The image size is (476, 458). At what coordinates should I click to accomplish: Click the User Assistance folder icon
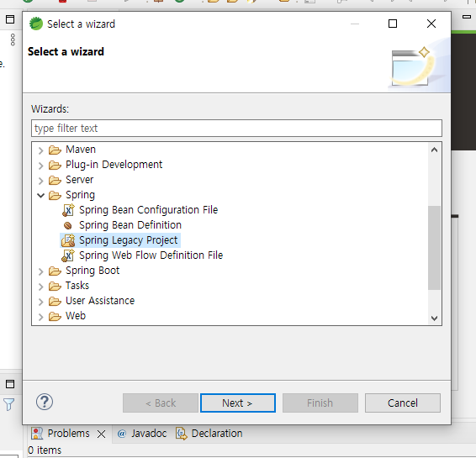coord(55,301)
